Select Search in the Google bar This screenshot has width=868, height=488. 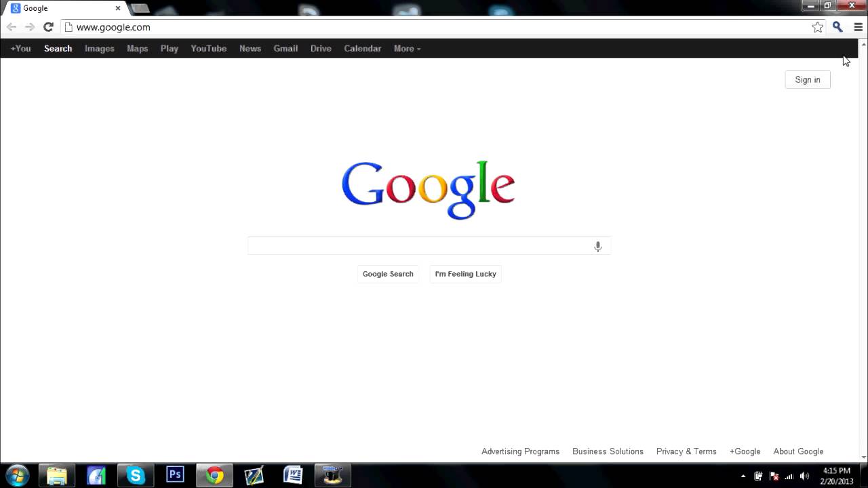click(x=58, y=49)
